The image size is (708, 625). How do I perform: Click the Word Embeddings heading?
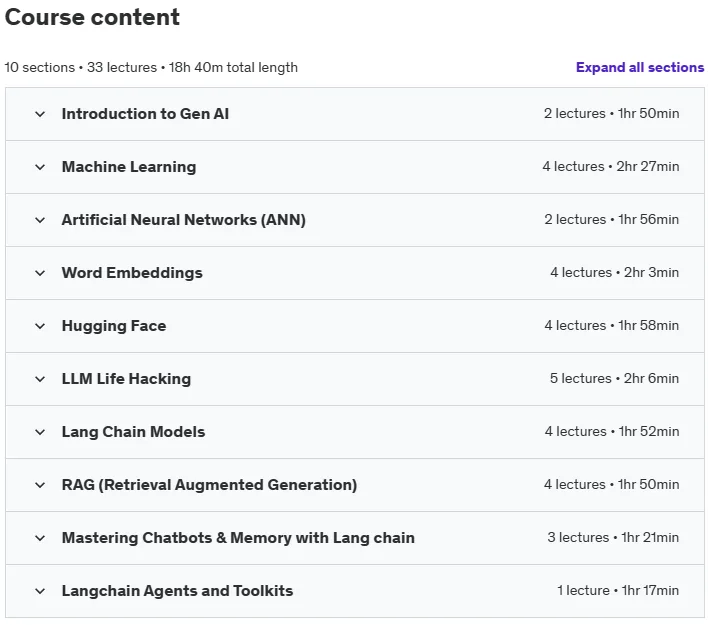click(x=132, y=273)
